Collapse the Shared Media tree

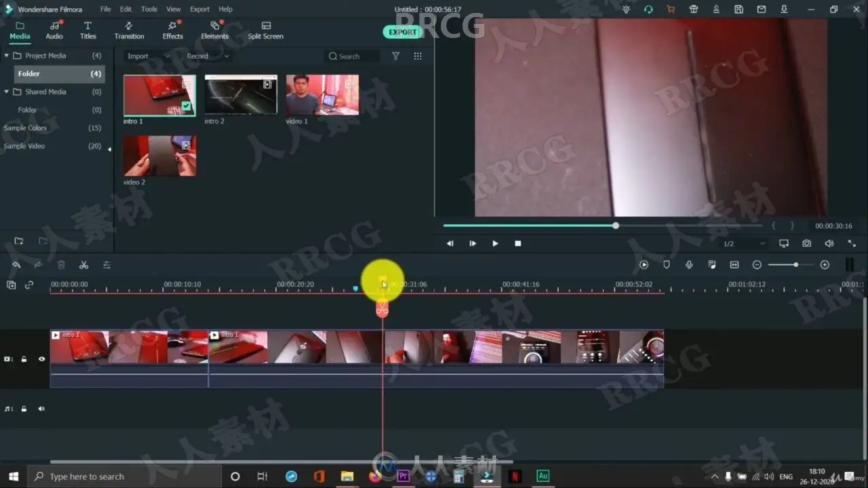tap(7, 91)
